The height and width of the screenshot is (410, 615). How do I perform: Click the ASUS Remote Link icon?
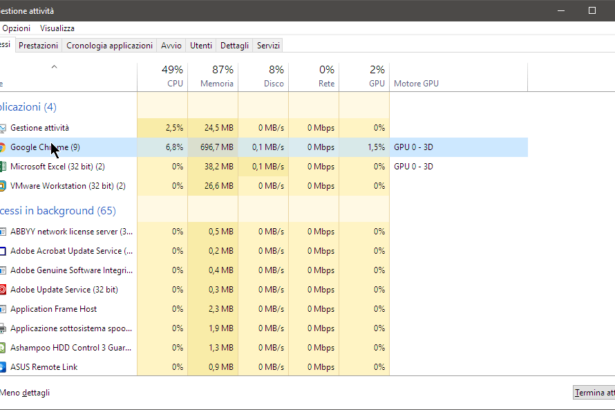click(3, 367)
